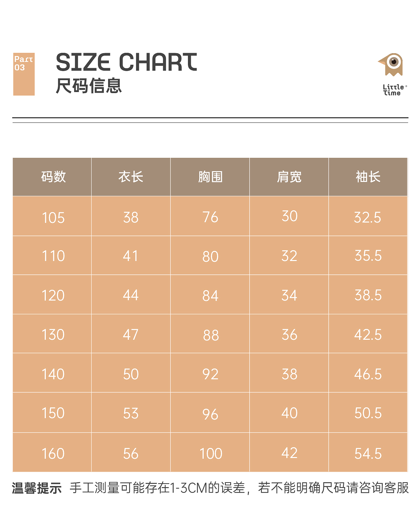
Task: Select the 衣长 column header
Action: [x=131, y=177]
